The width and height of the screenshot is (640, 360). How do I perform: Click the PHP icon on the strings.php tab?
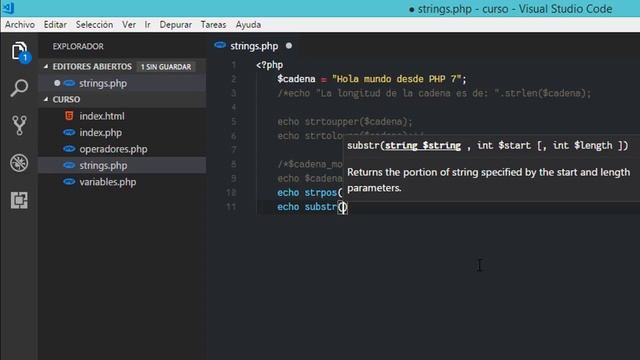click(220, 45)
